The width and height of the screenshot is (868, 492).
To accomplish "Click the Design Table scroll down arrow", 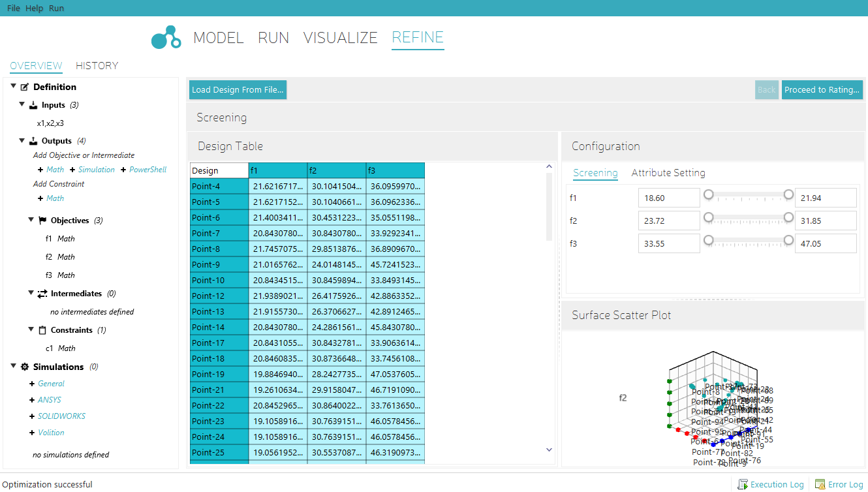I will pyautogui.click(x=549, y=450).
